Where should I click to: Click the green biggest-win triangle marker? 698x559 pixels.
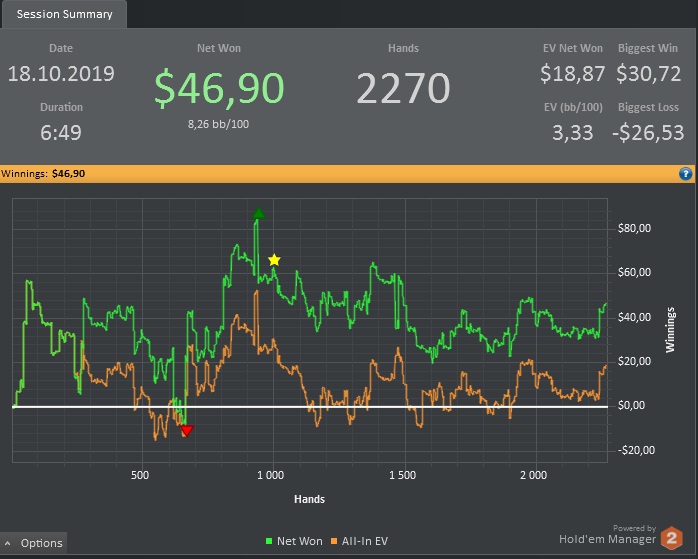pyautogui.click(x=259, y=214)
